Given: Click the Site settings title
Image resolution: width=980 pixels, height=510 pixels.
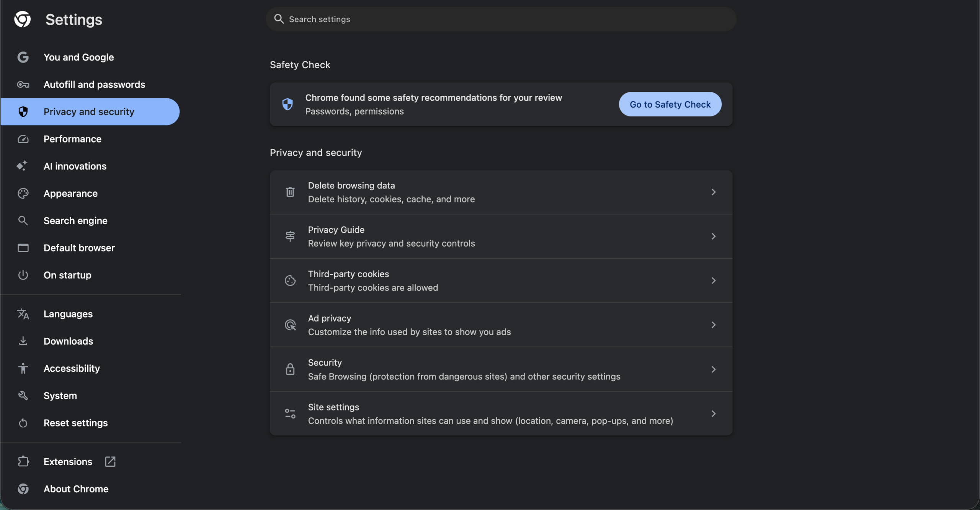Looking at the screenshot, I should [x=333, y=407].
